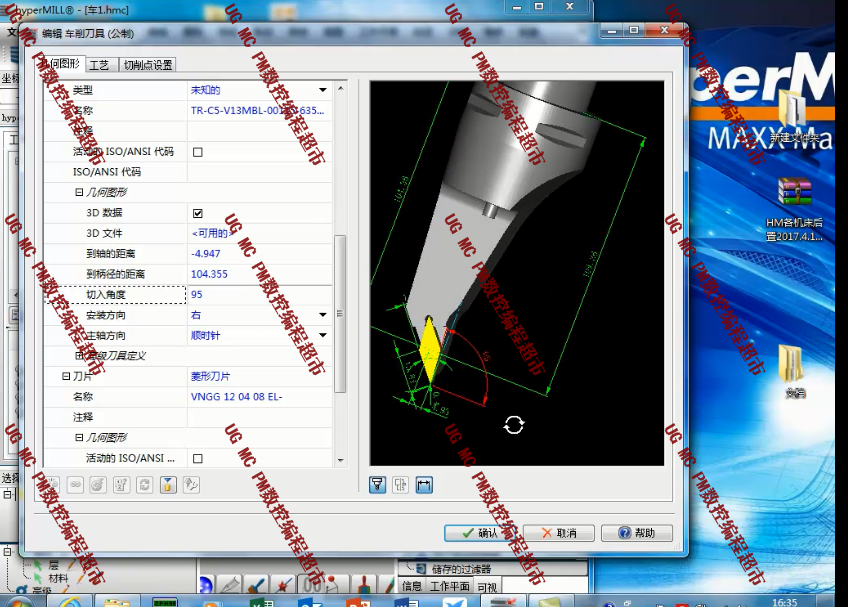The width and height of the screenshot is (848, 607).
Task: Open the 类型 dropdown
Action: click(323, 90)
